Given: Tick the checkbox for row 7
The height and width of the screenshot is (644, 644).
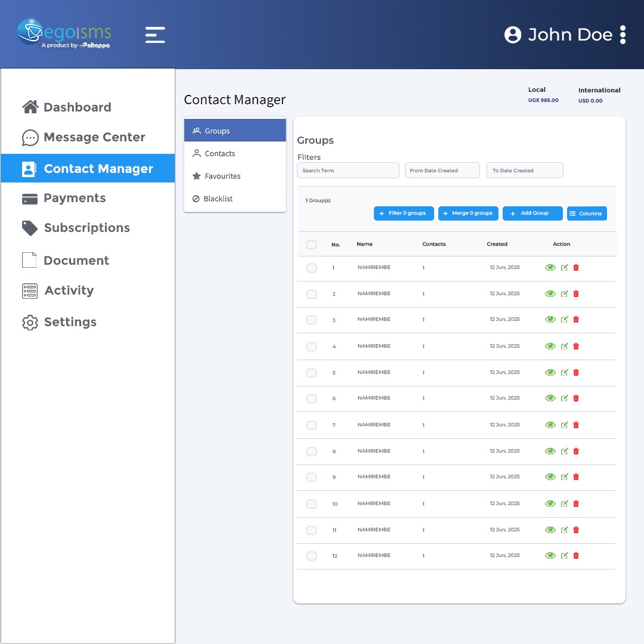Looking at the screenshot, I should [x=312, y=426].
